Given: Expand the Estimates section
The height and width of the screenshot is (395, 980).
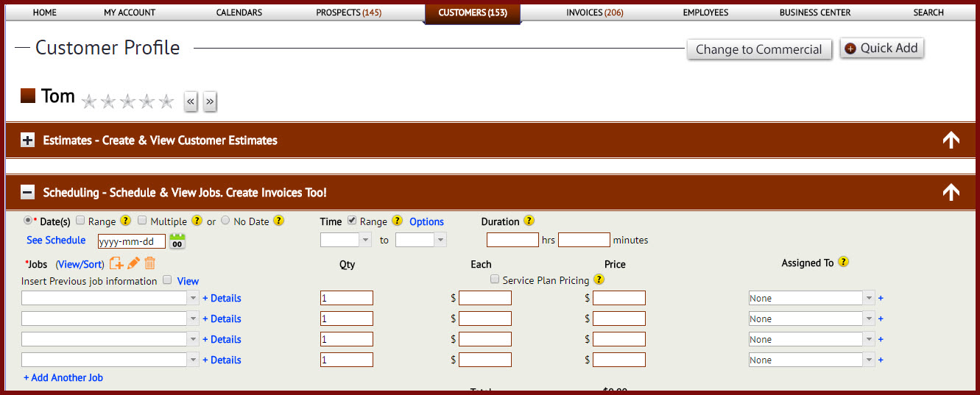Looking at the screenshot, I should pyautogui.click(x=27, y=140).
